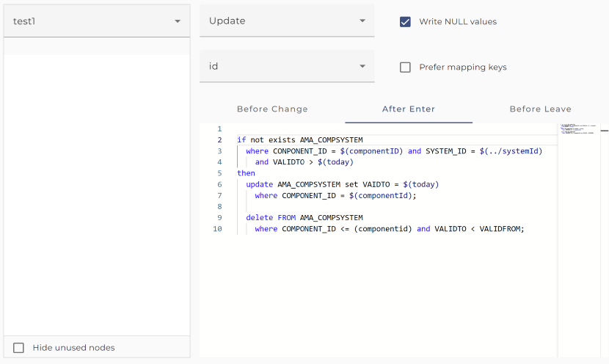Click 'if not exists AMA_COMPSYSTEM' line
Image resolution: width=609 pixels, height=364 pixels.
coord(300,140)
